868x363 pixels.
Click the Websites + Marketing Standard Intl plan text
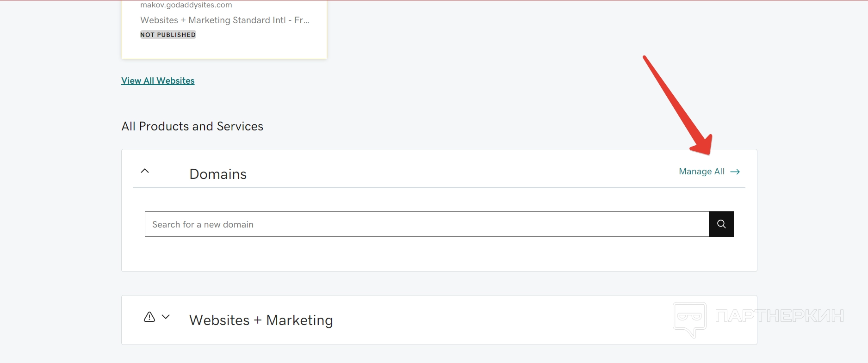(x=224, y=20)
